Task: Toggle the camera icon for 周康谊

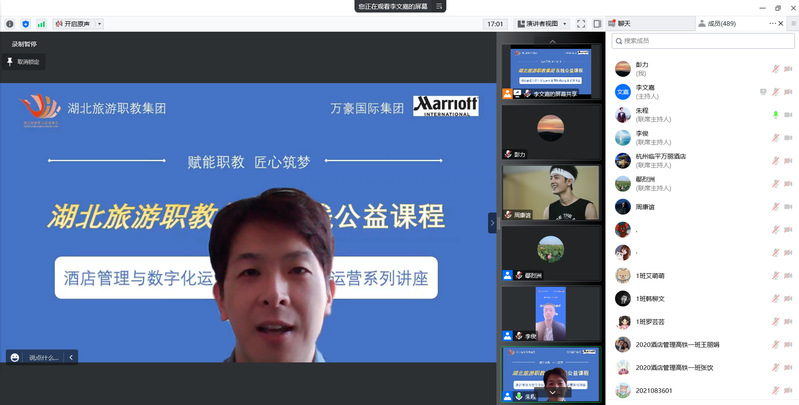Action: [788, 206]
